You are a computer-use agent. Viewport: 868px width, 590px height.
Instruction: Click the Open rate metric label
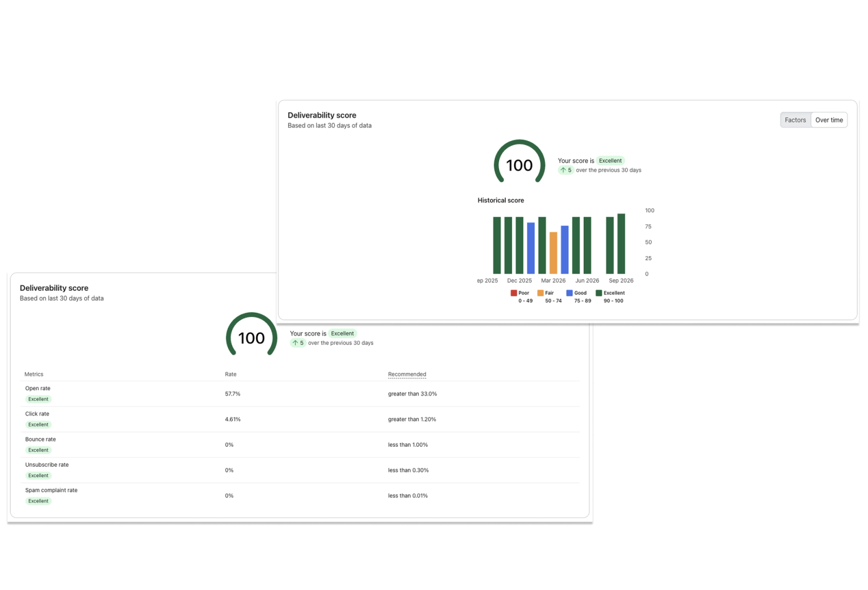tap(37, 388)
